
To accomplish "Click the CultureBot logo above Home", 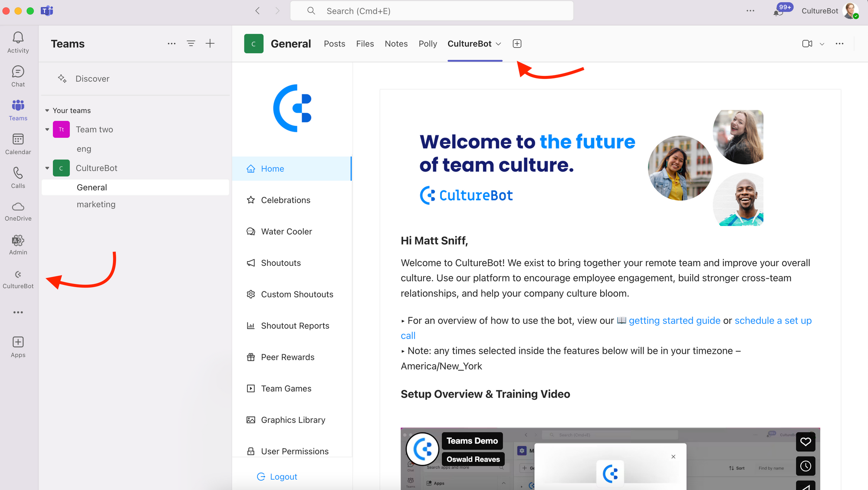I will [x=292, y=108].
